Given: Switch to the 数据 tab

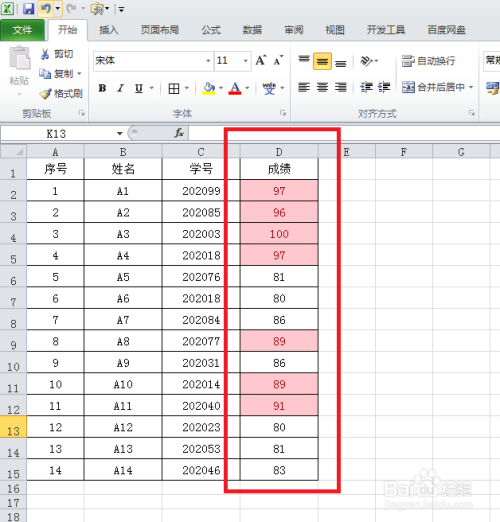Looking at the screenshot, I should coord(252,30).
